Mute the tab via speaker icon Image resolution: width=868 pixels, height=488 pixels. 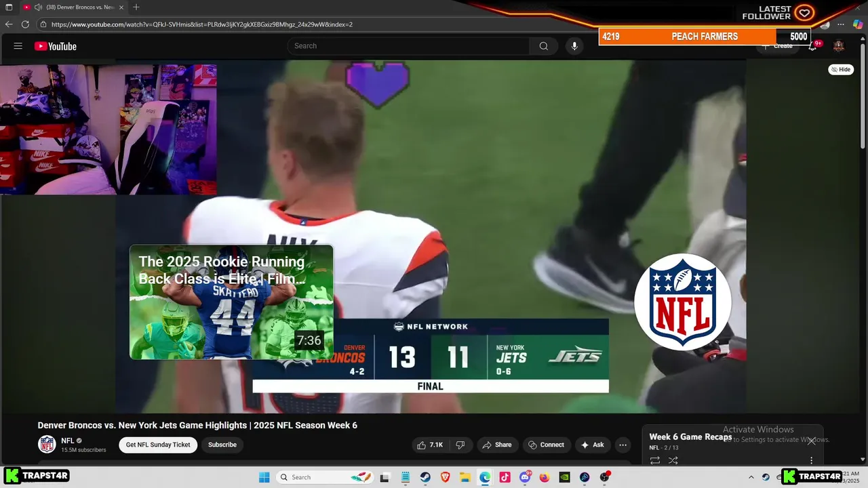[38, 7]
